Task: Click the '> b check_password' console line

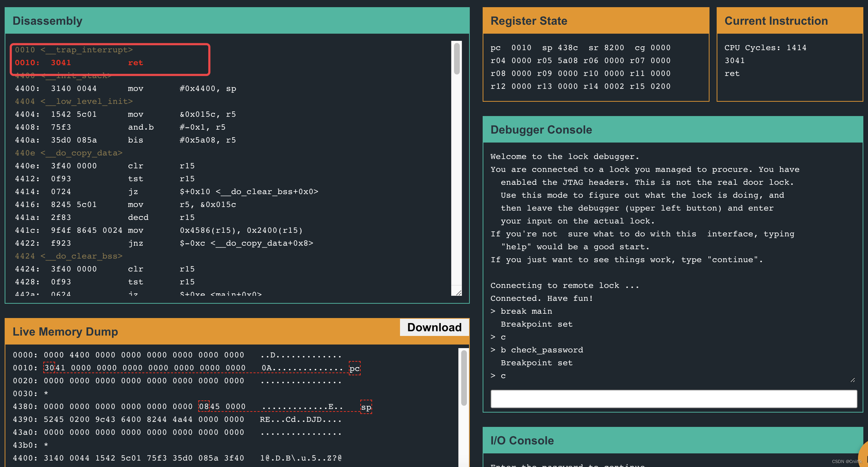Action: tap(537, 350)
